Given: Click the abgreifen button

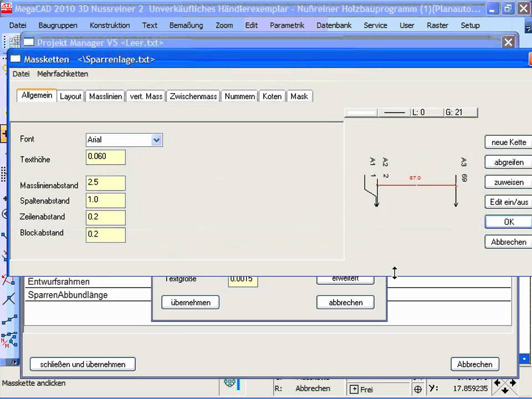Looking at the screenshot, I should click(x=508, y=162).
